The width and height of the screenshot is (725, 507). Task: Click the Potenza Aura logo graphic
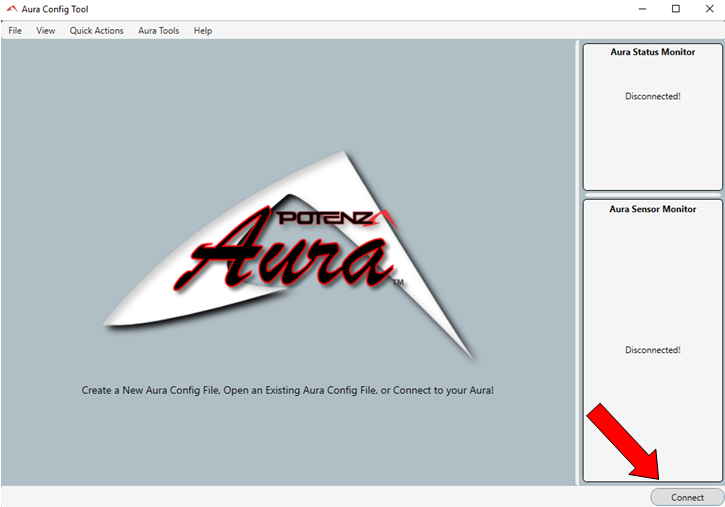click(290, 255)
